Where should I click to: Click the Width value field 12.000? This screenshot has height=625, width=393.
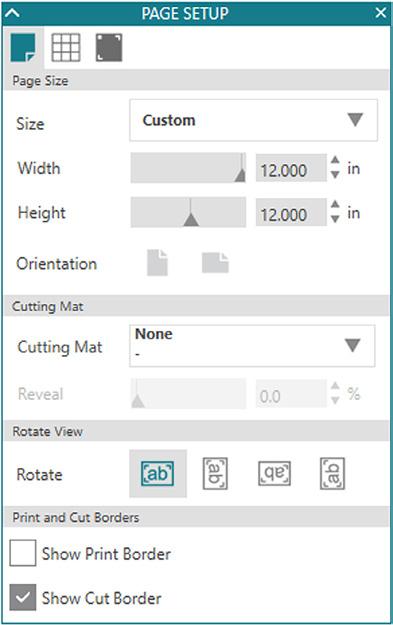(x=291, y=168)
